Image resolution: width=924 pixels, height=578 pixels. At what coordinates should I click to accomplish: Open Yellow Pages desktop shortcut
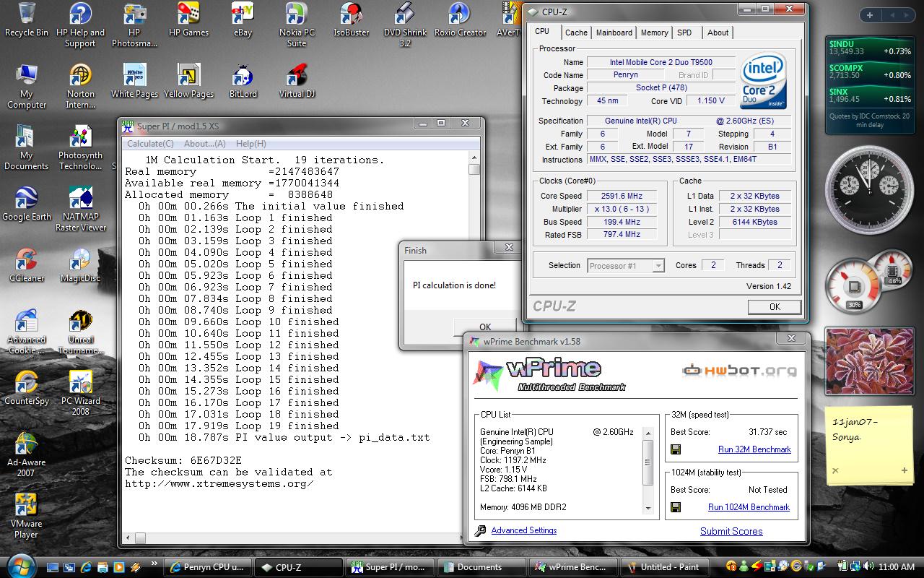[x=188, y=81]
